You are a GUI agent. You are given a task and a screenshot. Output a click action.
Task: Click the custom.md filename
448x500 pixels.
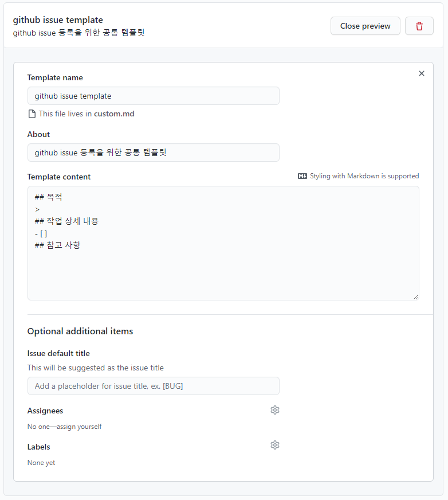click(117, 114)
